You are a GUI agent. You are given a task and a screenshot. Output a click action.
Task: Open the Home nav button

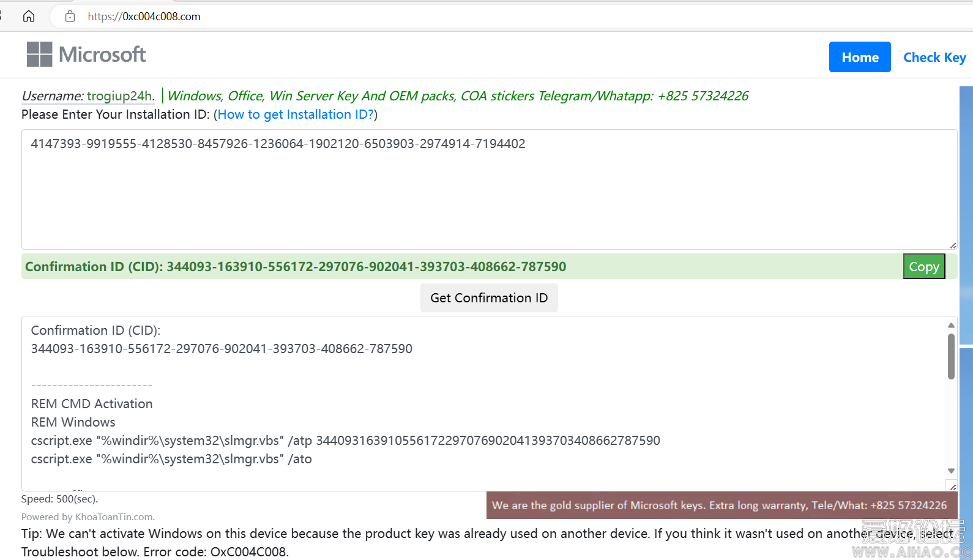coord(860,57)
